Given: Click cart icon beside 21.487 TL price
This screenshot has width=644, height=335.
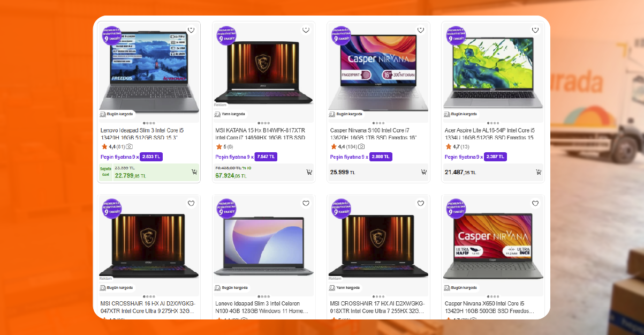Looking at the screenshot, I should pos(538,172).
